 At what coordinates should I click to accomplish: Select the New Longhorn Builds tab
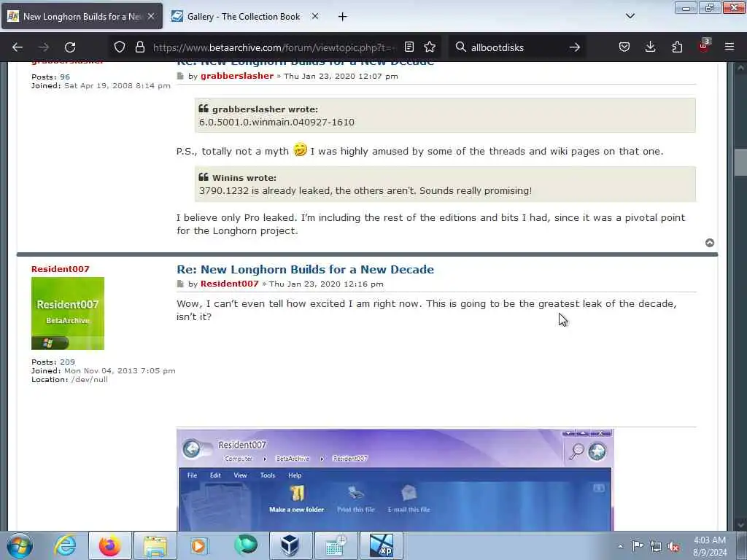pos(82,17)
